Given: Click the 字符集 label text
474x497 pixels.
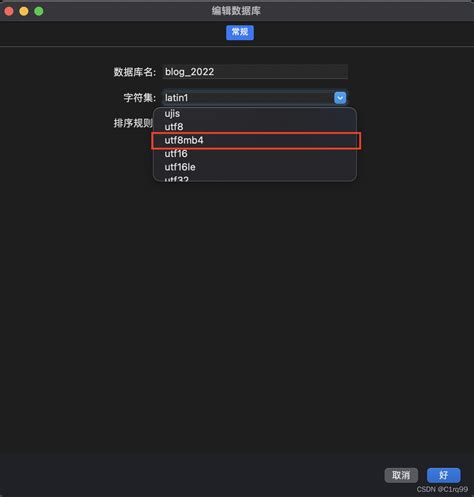Looking at the screenshot, I should [140, 98].
